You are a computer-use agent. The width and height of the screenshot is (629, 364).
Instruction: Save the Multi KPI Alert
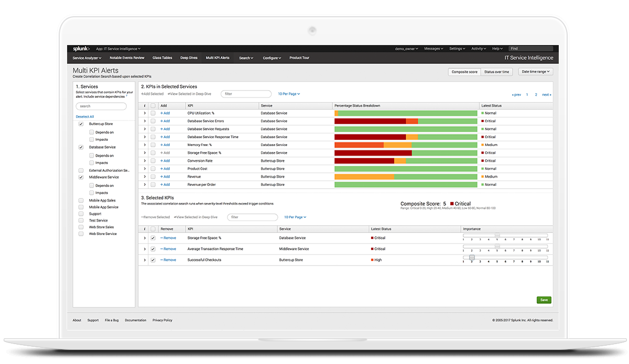point(544,300)
